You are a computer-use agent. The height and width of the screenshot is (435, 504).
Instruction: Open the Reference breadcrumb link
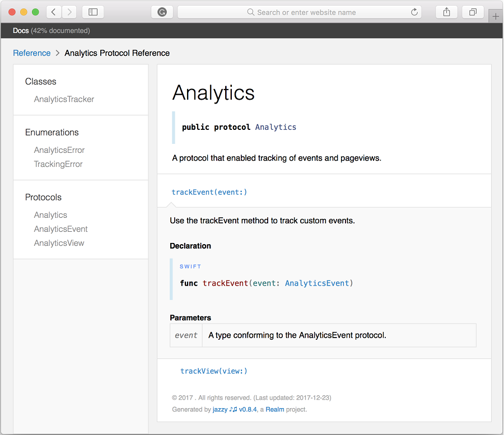pos(32,53)
